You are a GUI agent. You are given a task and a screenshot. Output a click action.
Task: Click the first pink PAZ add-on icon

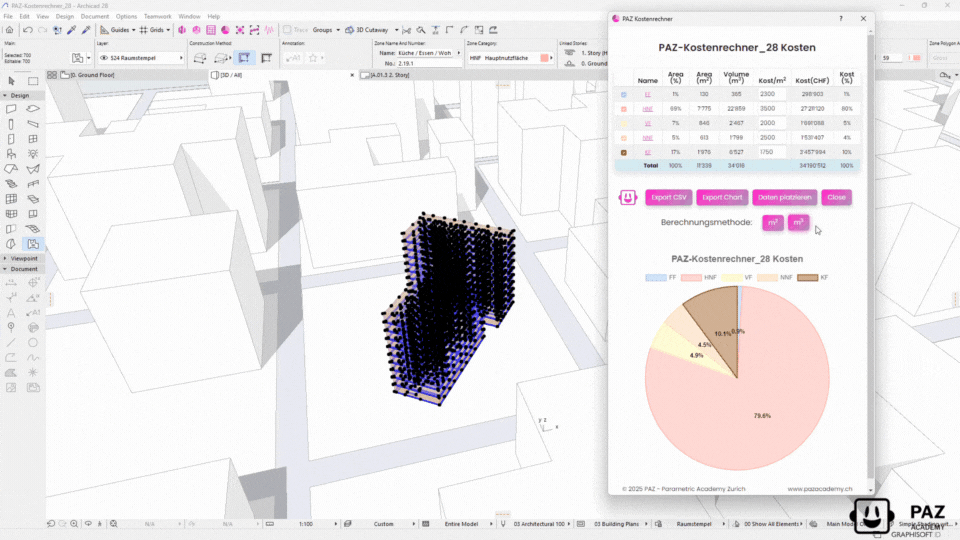(182, 29)
